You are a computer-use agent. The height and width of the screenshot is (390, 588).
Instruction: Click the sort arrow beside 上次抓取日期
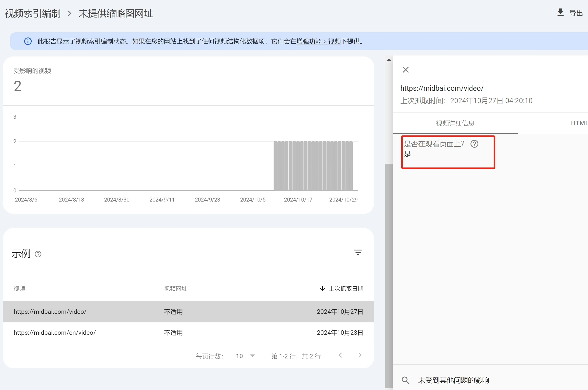click(x=322, y=289)
